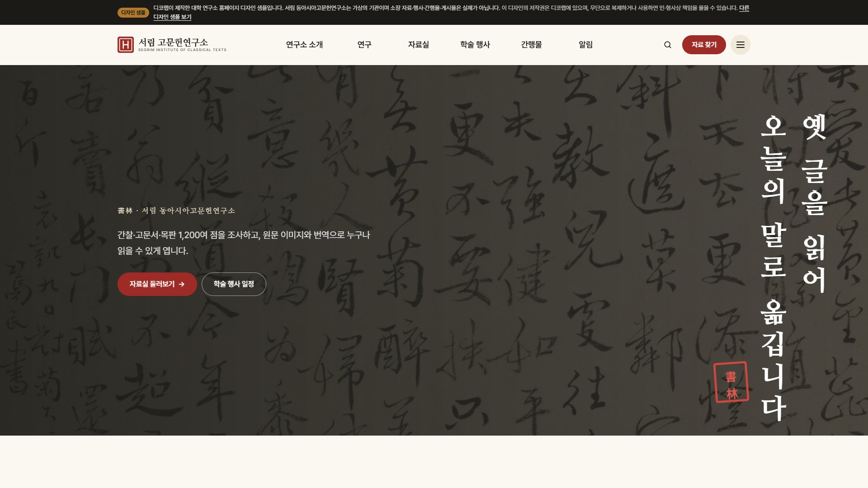Click the red H logo icon

coord(126,45)
